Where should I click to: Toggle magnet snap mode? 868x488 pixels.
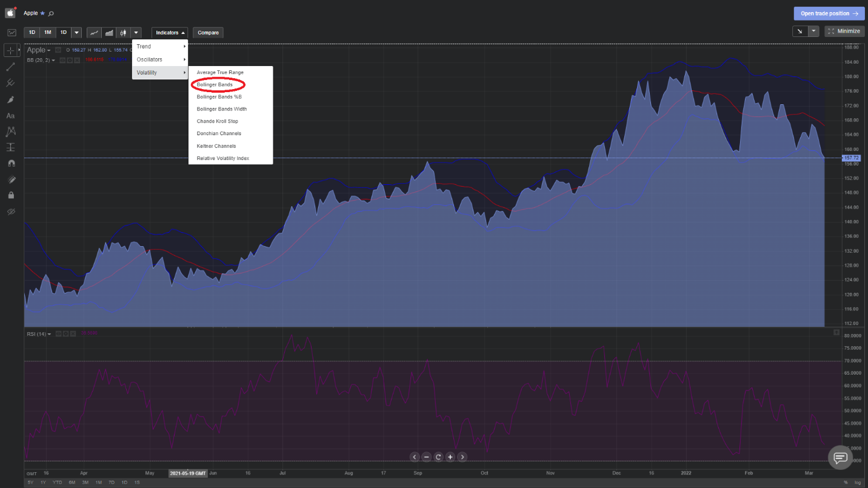10,163
